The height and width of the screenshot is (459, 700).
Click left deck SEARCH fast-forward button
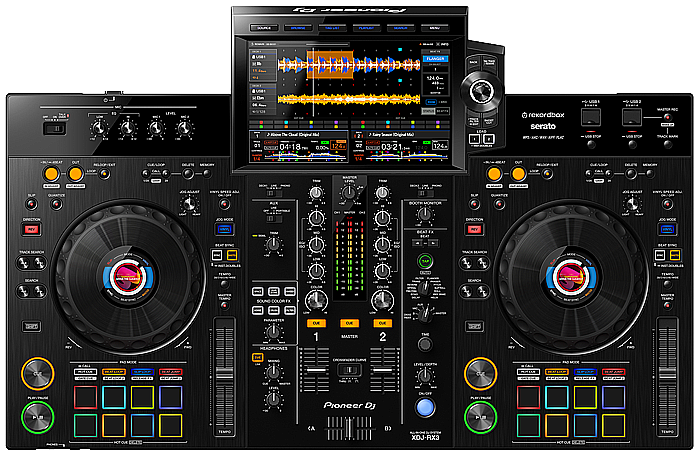(x=40, y=291)
